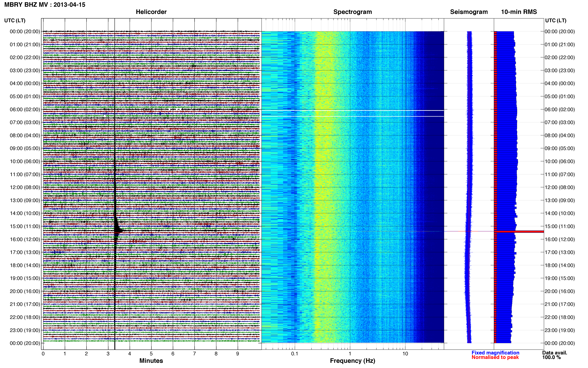Image resolution: width=588 pixels, height=368 pixels.
Task: Click the 'Minutes' x-axis label
Action: [151, 361]
